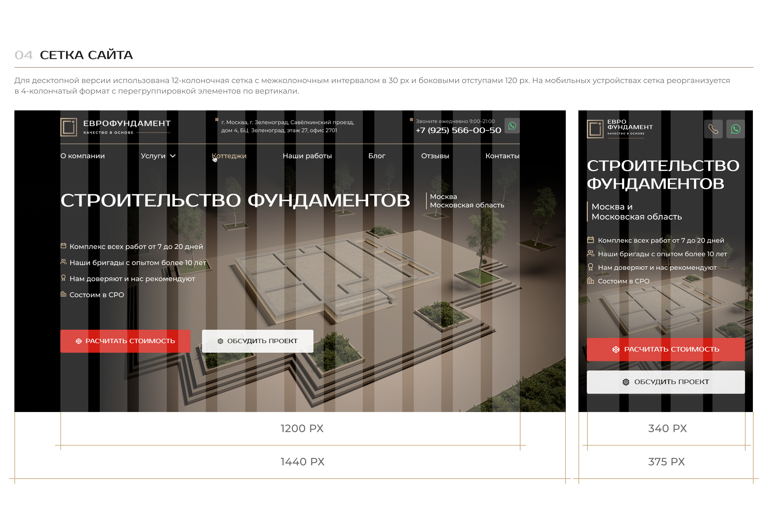Click award icon beside desktop Нам доверяют

click(x=63, y=278)
